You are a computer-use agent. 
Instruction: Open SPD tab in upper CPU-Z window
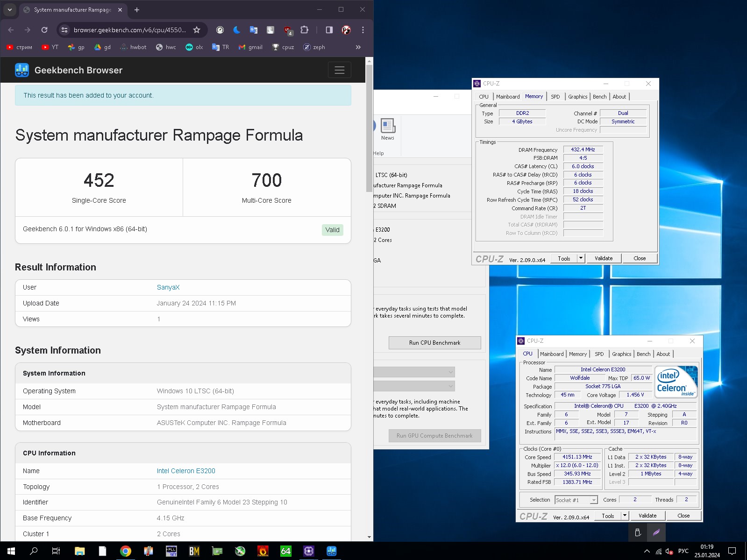tap(555, 97)
